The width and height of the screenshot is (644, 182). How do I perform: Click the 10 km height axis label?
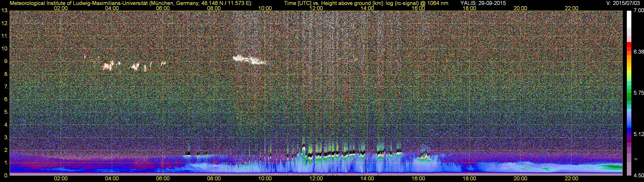tap(5, 49)
